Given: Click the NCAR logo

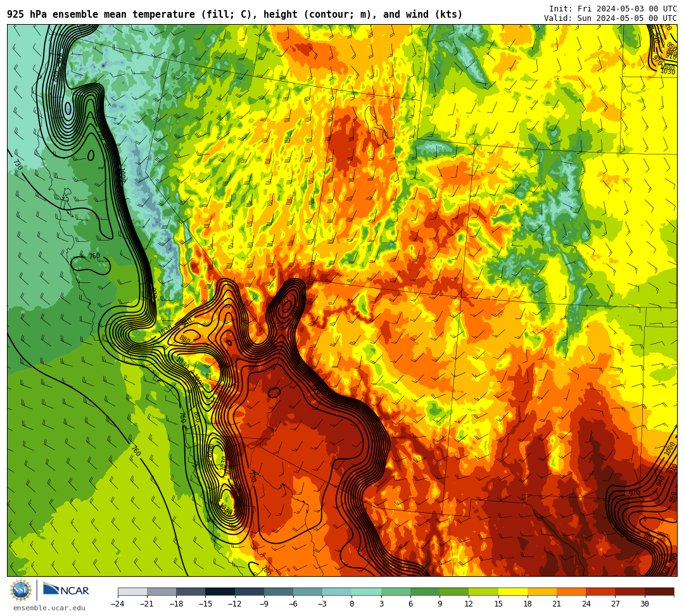Looking at the screenshot, I should [x=66, y=590].
